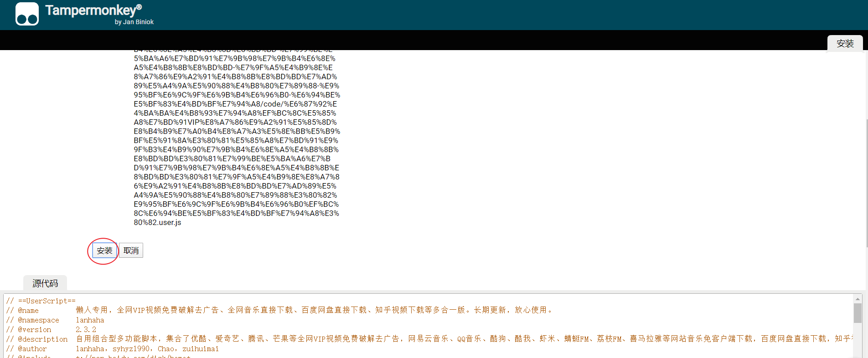Click the '// ==UserScript==' line
Viewport: 868px width, 358px height.
[x=41, y=301]
